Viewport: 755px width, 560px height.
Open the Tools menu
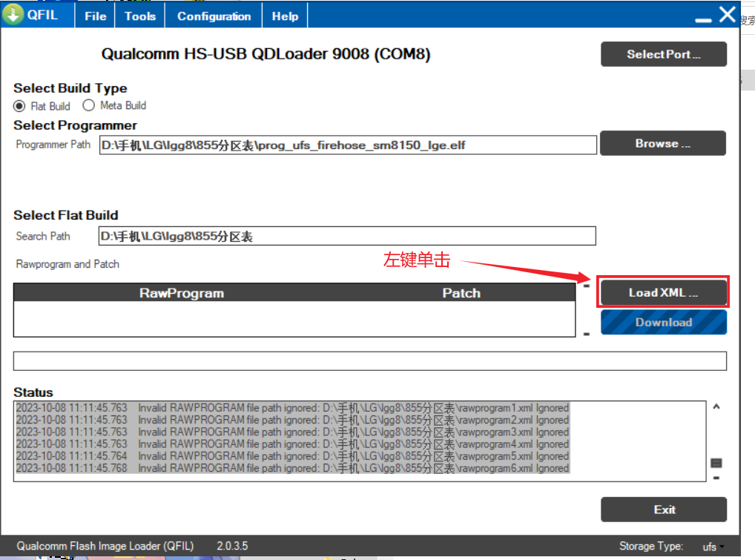pyautogui.click(x=140, y=16)
